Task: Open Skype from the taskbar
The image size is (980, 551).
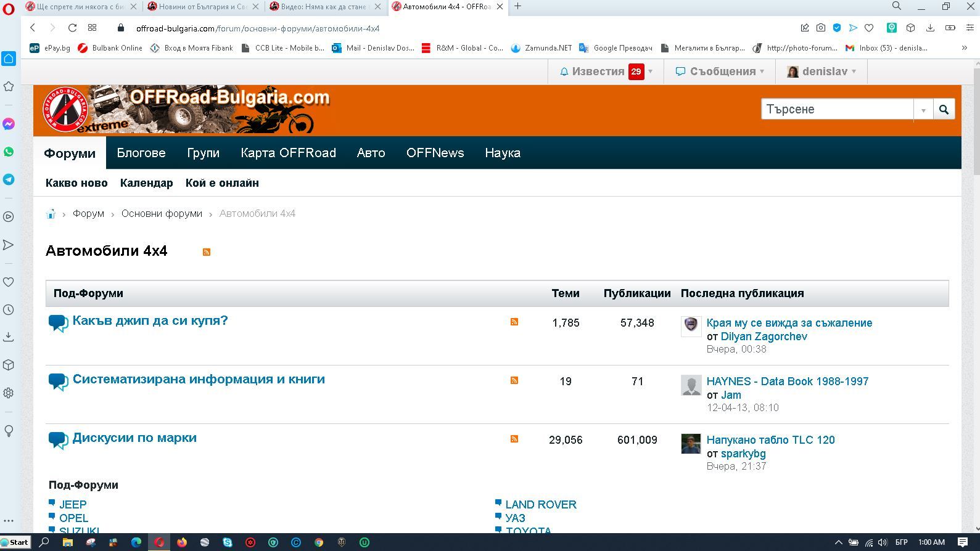Action: 228,542
